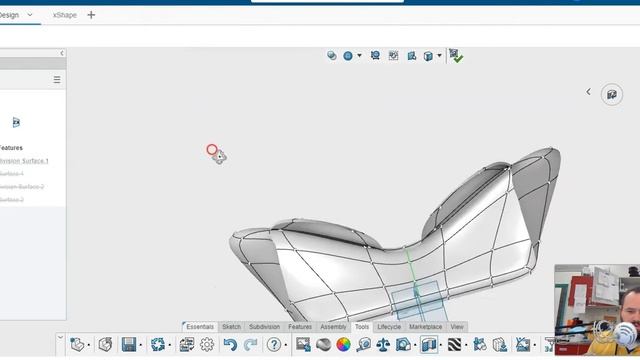The width and height of the screenshot is (640, 360).
Task: Click the blue sphere display style icon
Action: pos(348,56)
